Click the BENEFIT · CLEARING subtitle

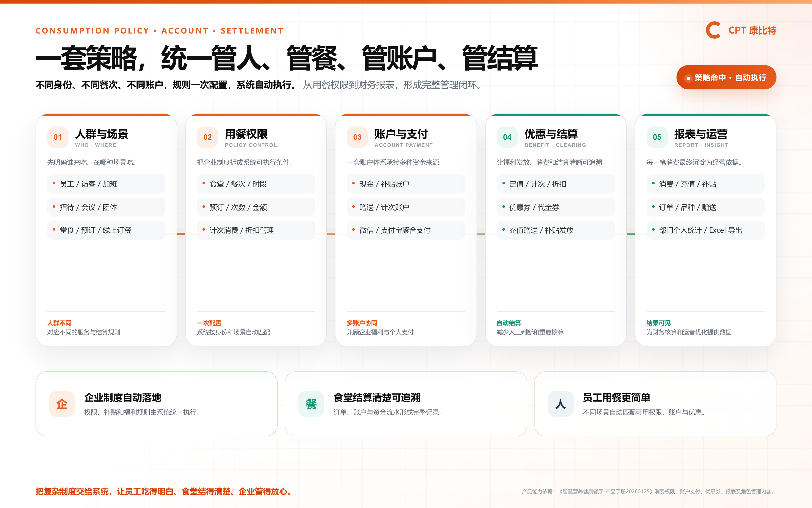555,145
